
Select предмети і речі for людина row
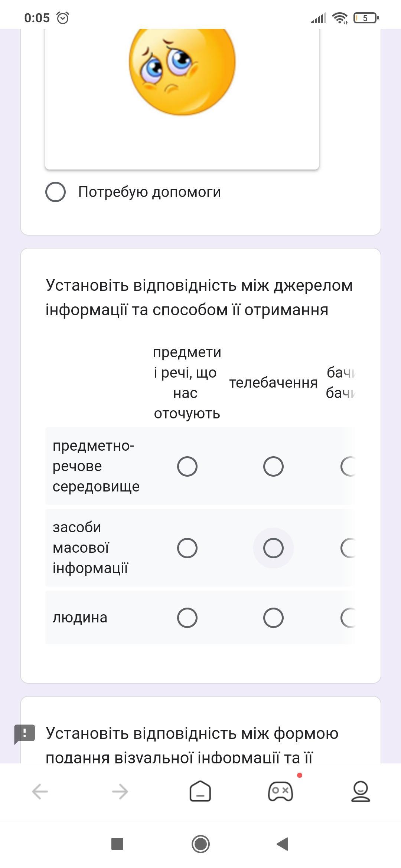coord(187,618)
